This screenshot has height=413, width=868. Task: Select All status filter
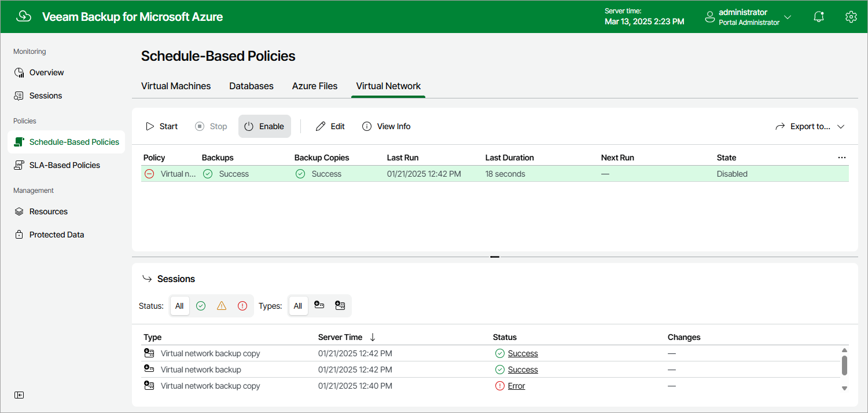pyautogui.click(x=179, y=306)
